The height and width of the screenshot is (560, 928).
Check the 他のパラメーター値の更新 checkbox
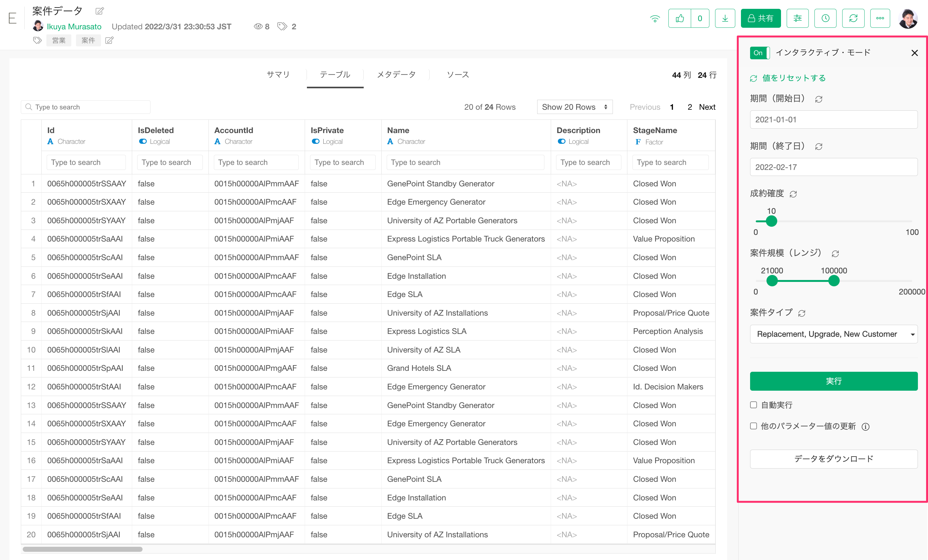point(753,426)
